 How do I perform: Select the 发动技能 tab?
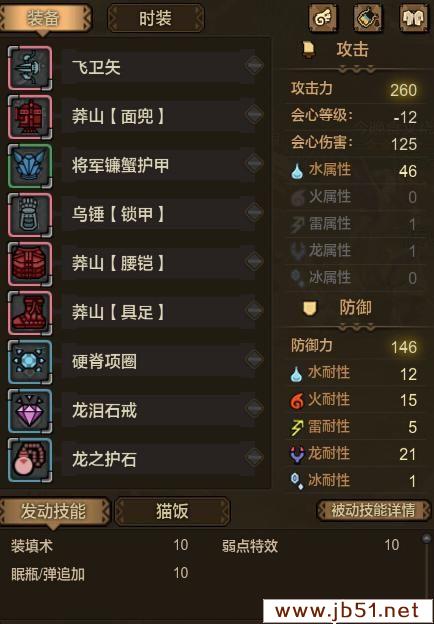coord(54,511)
